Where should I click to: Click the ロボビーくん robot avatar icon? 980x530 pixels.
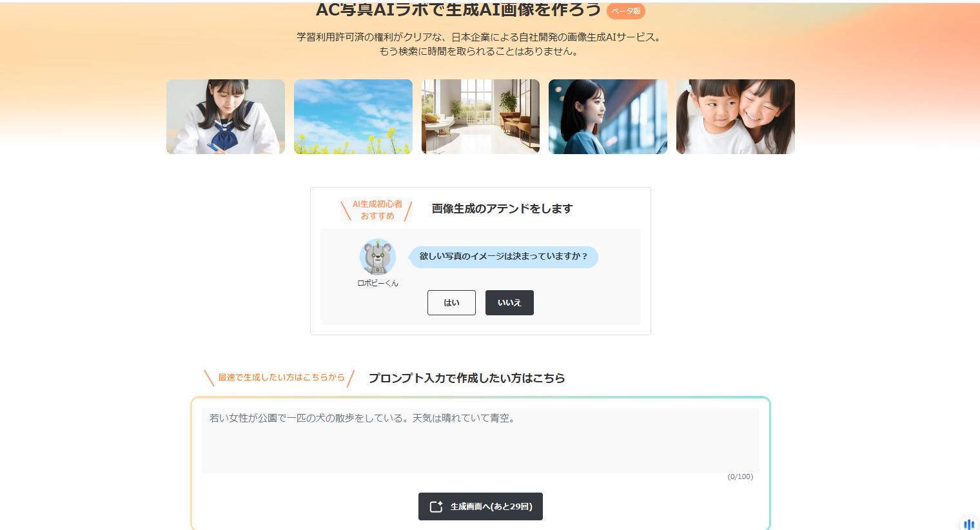tap(378, 257)
